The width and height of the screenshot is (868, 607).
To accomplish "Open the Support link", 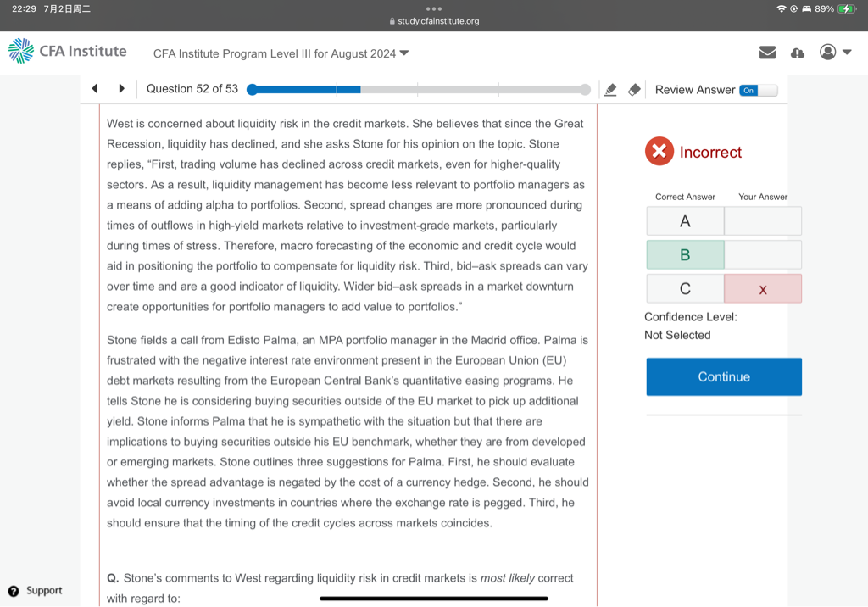I will click(x=44, y=590).
